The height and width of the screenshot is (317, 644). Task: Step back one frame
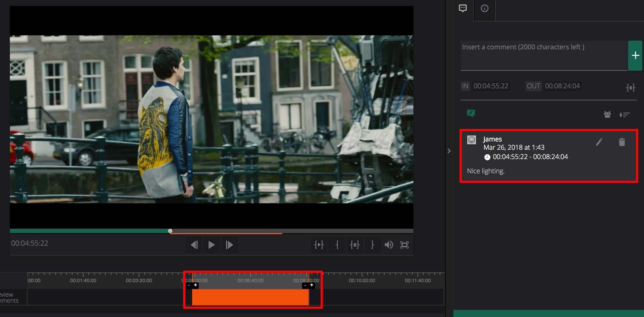click(194, 245)
